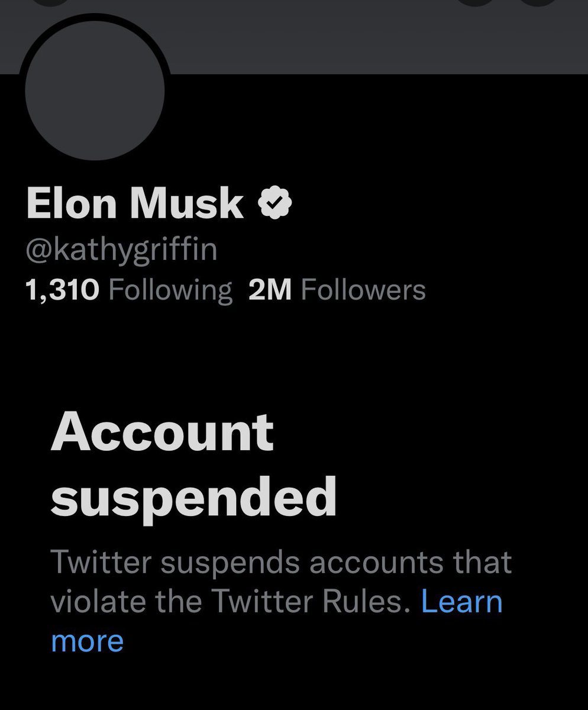Image resolution: width=588 pixels, height=710 pixels.
Task: Click the darkened header banner area
Action: 355,35
